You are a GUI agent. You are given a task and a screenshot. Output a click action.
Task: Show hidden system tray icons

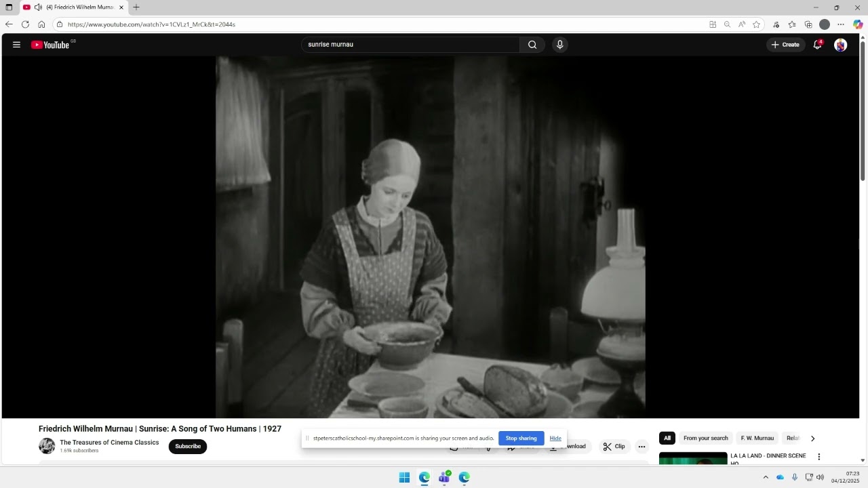[766, 478]
